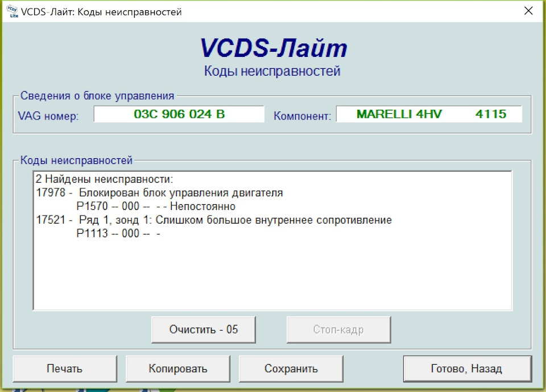Click the VCDS-Лайт title heading
Image resolution: width=546 pixels, height=392 pixels.
click(x=273, y=49)
